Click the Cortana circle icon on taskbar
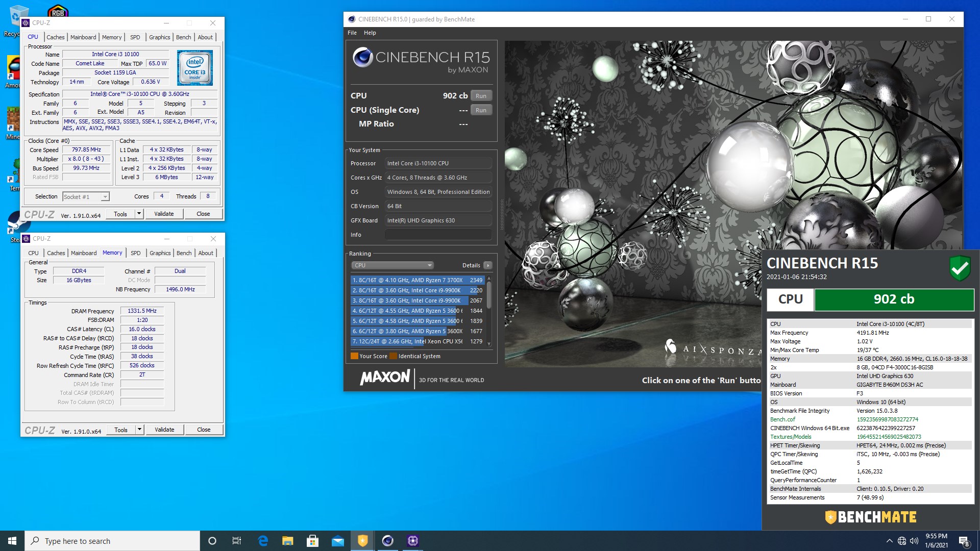The image size is (980, 551). [212, 541]
